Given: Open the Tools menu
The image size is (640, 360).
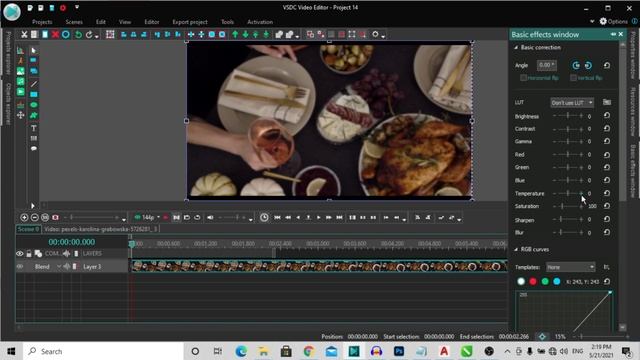Looking at the screenshot, I should (227, 22).
